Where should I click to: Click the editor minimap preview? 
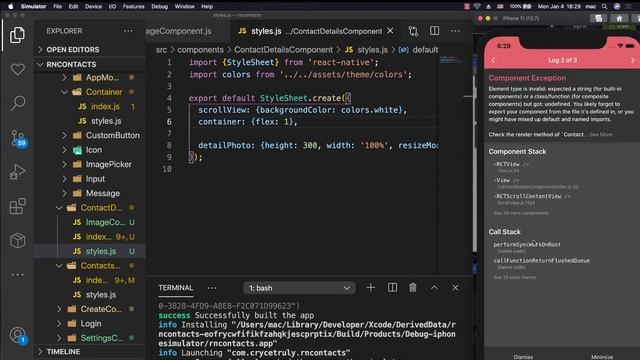click(451, 61)
